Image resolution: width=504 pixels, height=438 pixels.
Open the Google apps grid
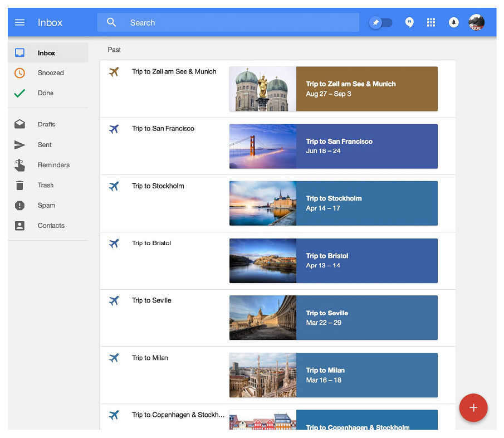(430, 22)
